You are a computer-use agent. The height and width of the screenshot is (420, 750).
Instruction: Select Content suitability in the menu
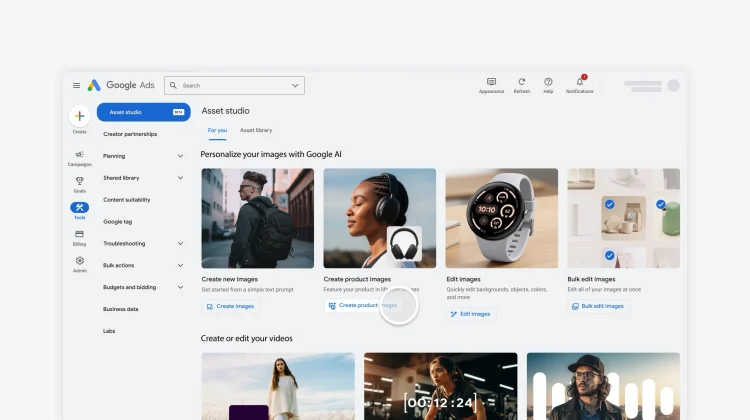[x=127, y=200]
